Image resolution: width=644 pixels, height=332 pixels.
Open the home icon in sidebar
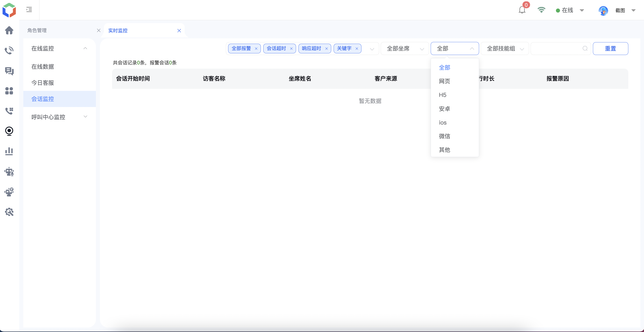(9, 30)
